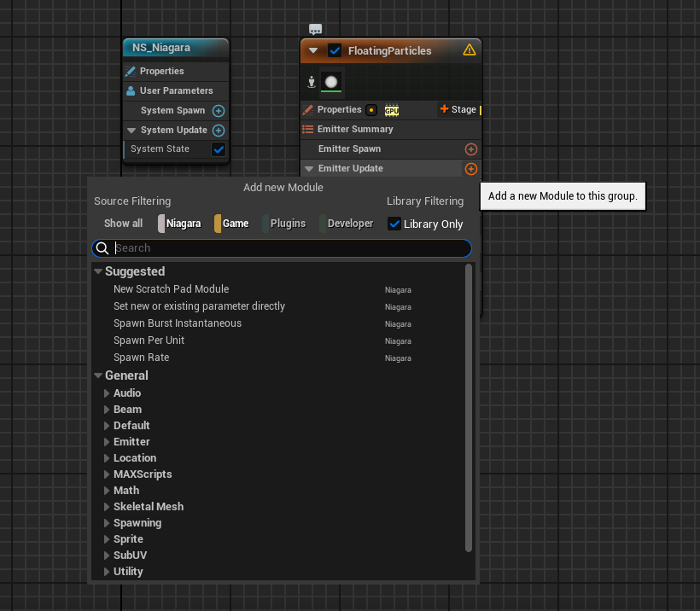Expand the Skeletal Mesh module category

[107, 507]
